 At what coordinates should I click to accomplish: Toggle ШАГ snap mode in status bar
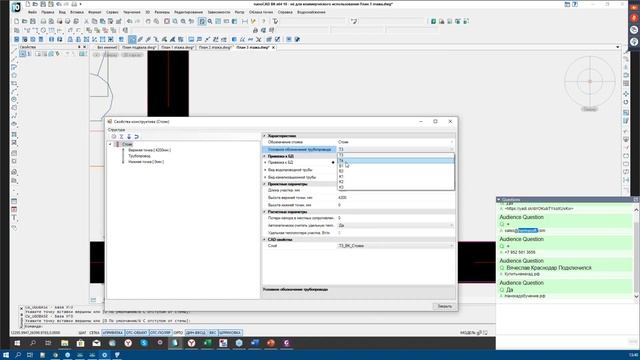pos(82,333)
